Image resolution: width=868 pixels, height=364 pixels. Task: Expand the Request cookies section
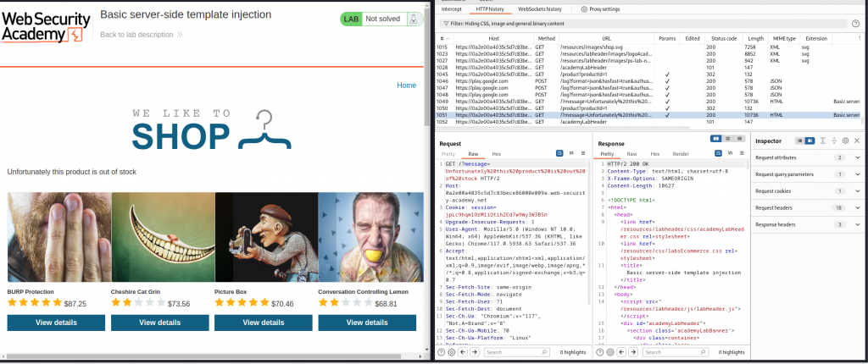click(x=809, y=190)
